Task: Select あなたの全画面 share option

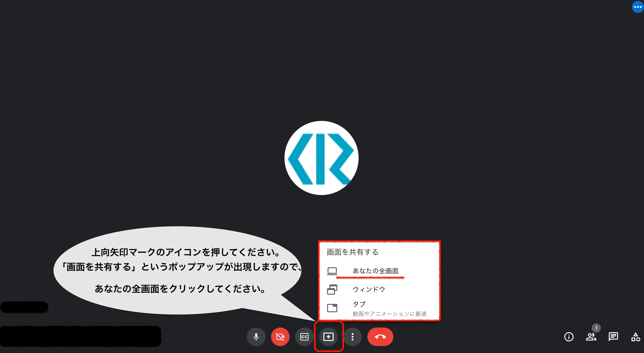Action: pos(375,271)
